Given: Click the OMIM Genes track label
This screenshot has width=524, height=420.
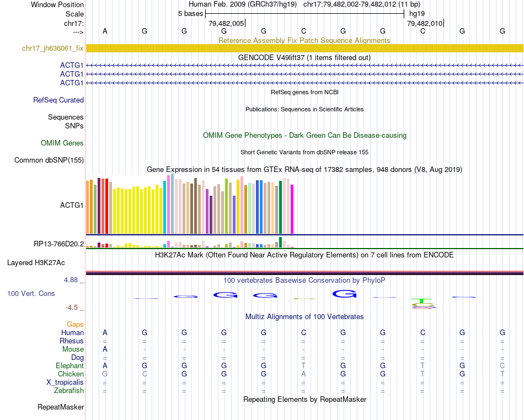Looking at the screenshot, I should pos(62,143).
